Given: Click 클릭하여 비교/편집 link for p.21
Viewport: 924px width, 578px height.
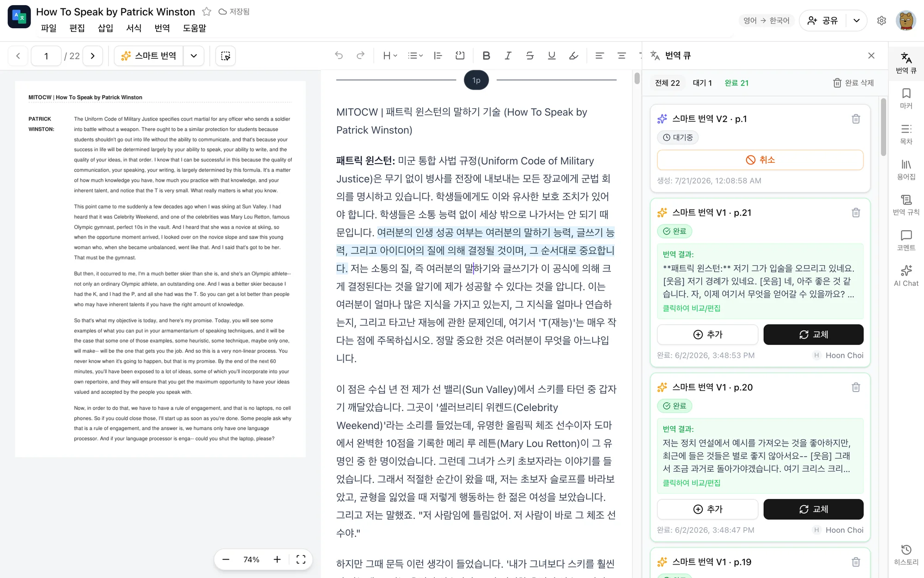Looking at the screenshot, I should (692, 308).
